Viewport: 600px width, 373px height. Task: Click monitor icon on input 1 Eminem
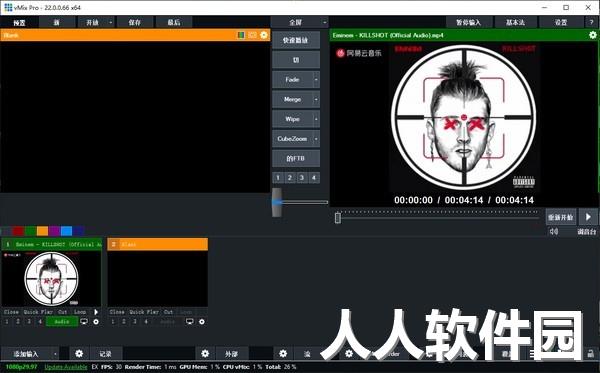(84, 321)
